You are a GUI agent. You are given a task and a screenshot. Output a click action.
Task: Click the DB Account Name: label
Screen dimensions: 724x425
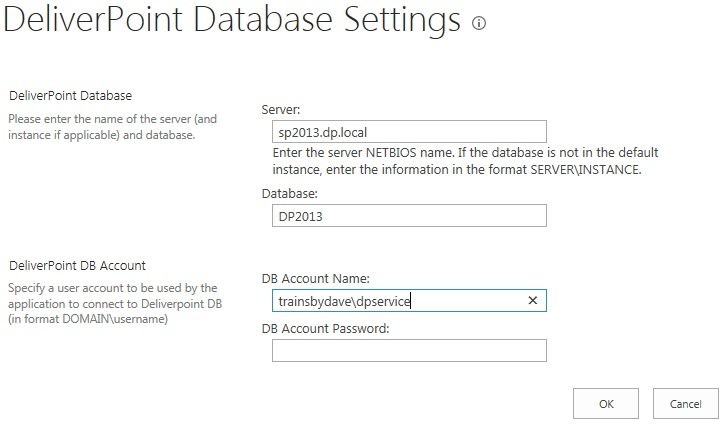316,279
